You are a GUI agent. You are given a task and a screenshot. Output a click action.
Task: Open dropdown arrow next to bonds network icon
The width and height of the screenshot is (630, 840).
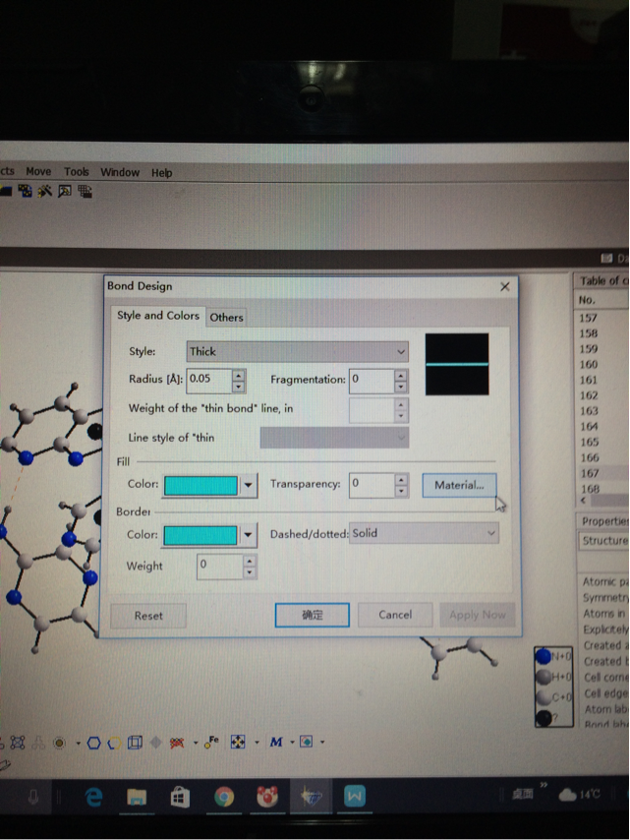coord(196,743)
